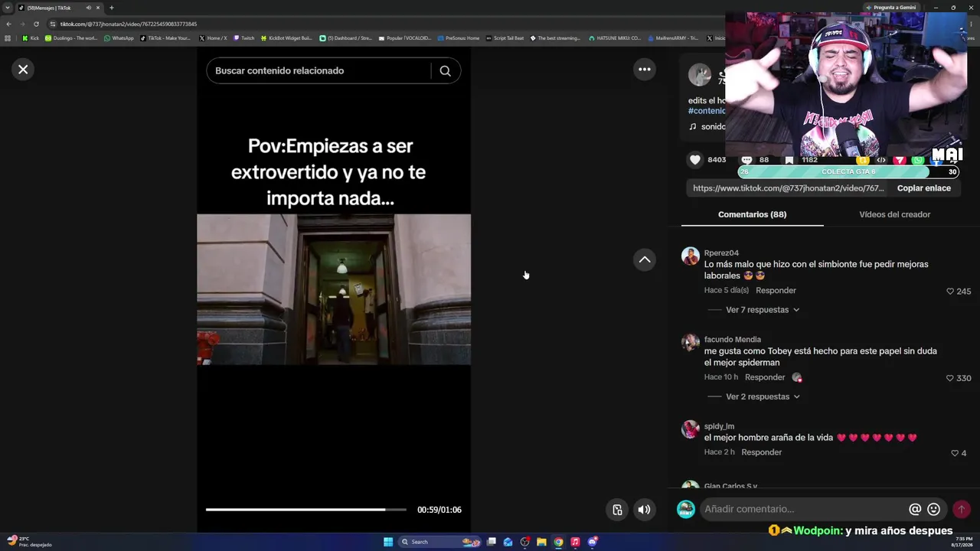Switch to Vídeos del creador tab
This screenshot has height=551, width=980.
click(895, 214)
